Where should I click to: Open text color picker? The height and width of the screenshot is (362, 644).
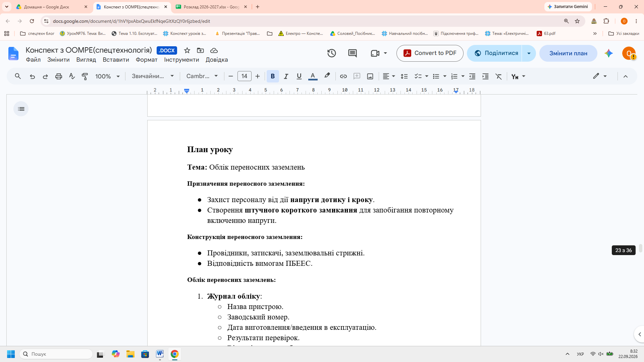coord(313,76)
